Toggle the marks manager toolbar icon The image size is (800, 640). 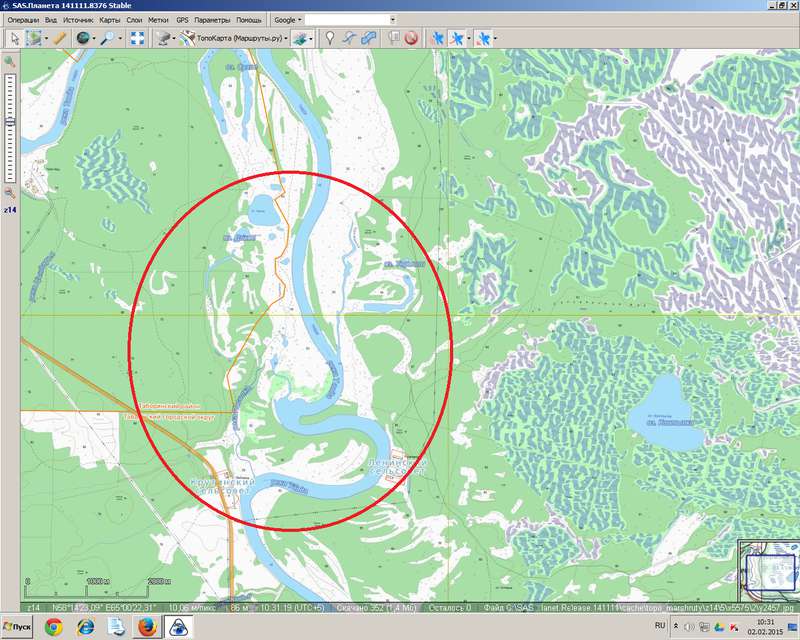(x=393, y=38)
